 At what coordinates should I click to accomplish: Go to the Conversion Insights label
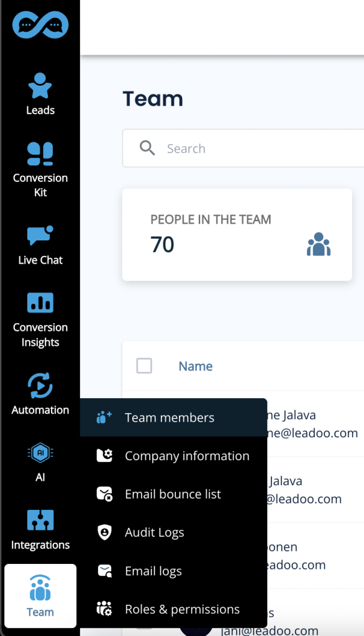40,335
